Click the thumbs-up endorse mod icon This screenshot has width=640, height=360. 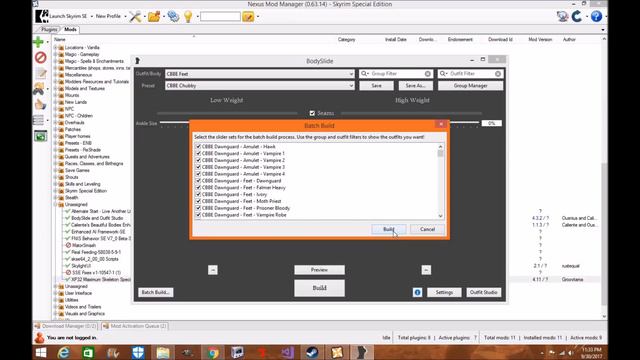40,105
